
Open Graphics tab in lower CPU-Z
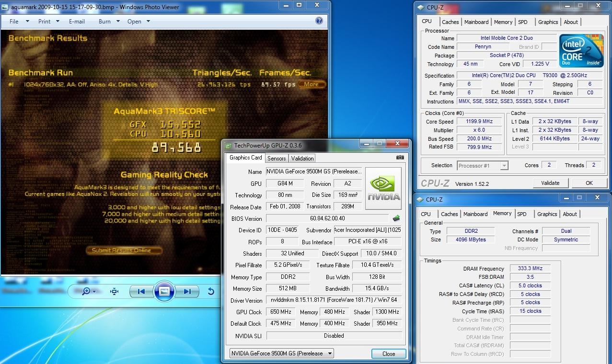tap(547, 214)
